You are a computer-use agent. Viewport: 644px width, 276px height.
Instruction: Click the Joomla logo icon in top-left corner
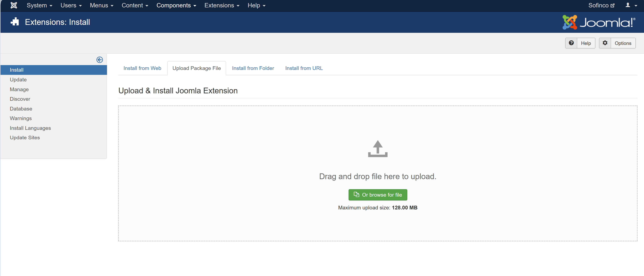pyautogui.click(x=14, y=5)
